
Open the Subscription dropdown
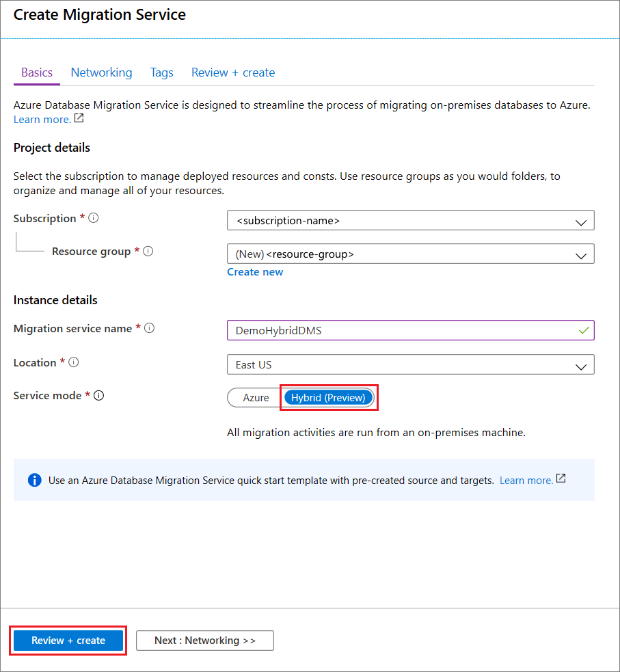point(410,220)
